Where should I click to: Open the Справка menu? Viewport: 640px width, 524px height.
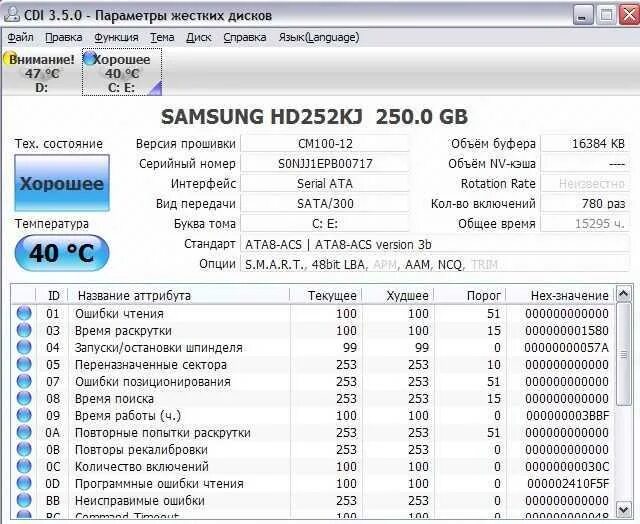[245, 38]
